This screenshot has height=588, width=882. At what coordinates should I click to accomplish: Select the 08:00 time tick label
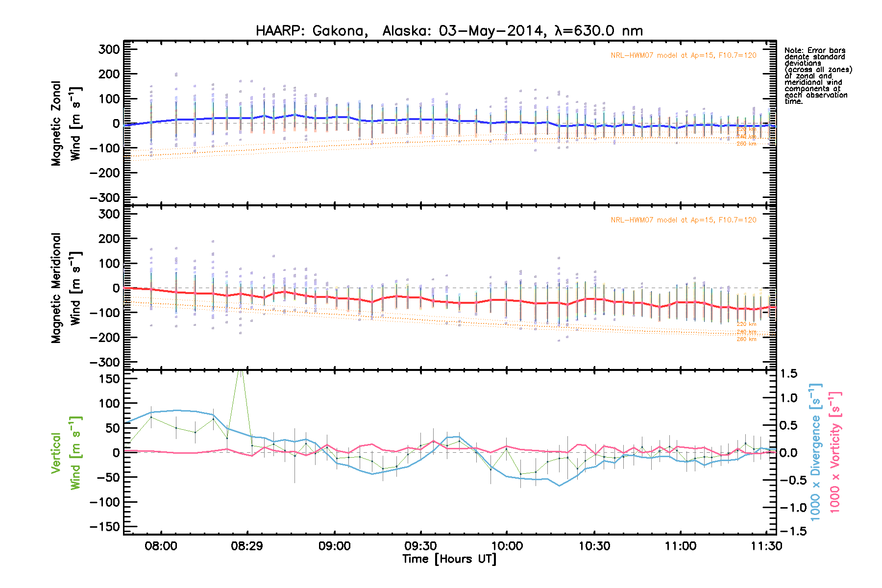tap(161, 546)
